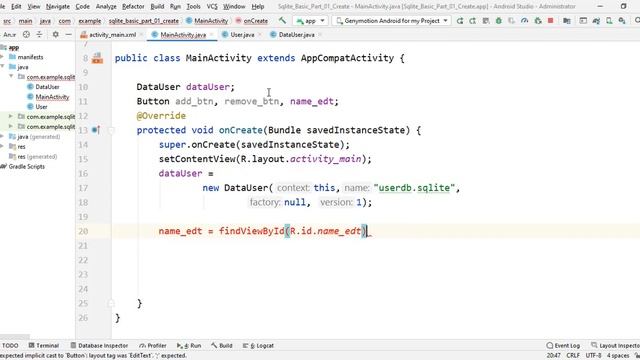Screen dimensions: 640x360
Task: Open the Refactor menu
Action: tap(133, 7)
